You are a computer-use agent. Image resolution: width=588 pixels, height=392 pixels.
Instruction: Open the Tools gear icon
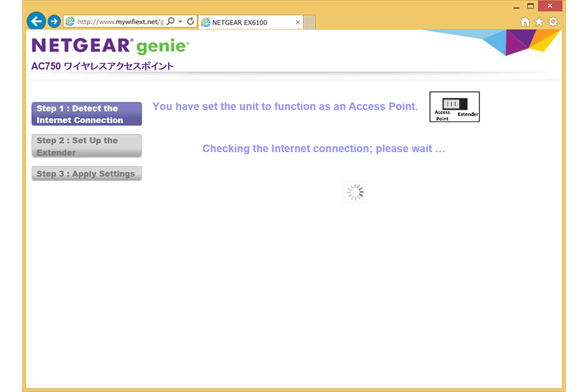(553, 22)
